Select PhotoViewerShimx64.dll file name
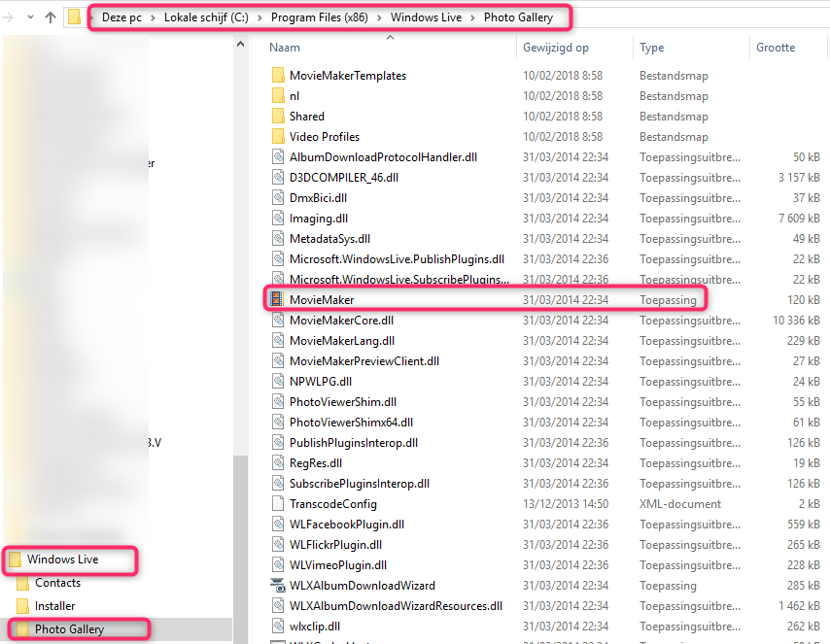The height and width of the screenshot is (644, 830). click(x=351, y=423)
